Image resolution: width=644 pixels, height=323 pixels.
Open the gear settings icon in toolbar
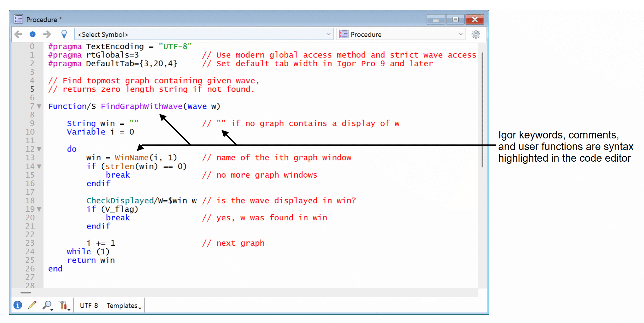[x=476, y=34]
